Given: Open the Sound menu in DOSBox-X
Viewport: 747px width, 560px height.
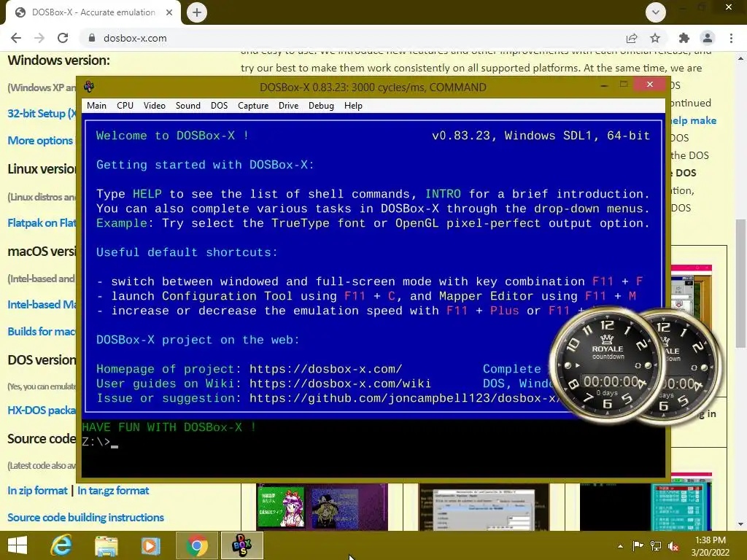Looking at the screenshot, I should click(187, 106).
